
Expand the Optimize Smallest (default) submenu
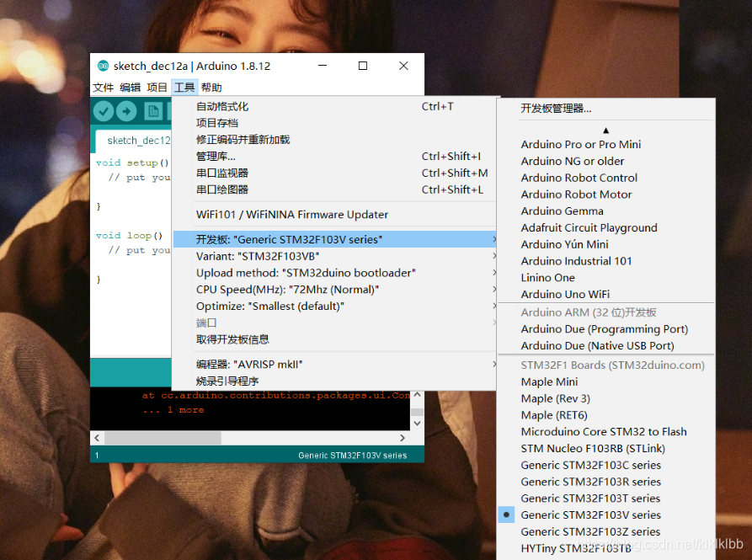[334, 306]
